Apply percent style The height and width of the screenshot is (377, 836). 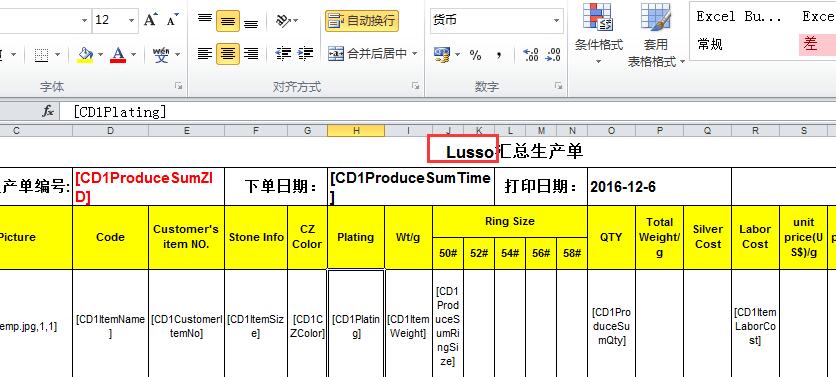pyautogui.click(x=476, y=54)
